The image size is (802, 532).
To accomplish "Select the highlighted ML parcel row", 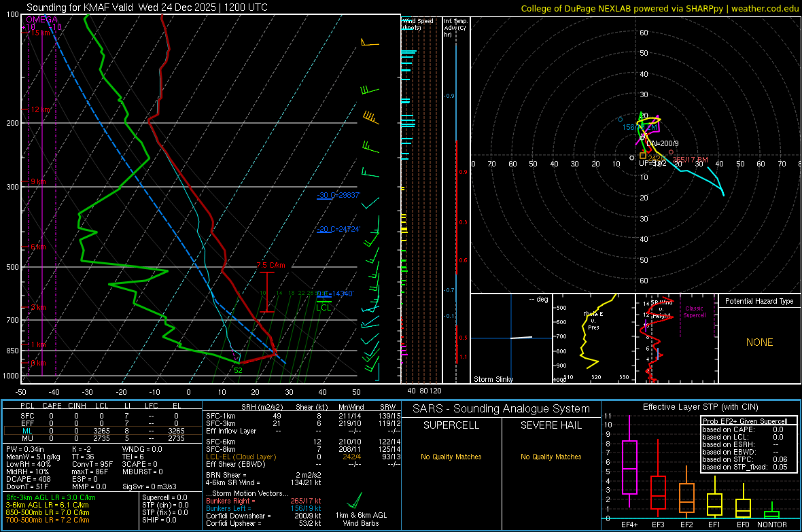I will (103, 431).
